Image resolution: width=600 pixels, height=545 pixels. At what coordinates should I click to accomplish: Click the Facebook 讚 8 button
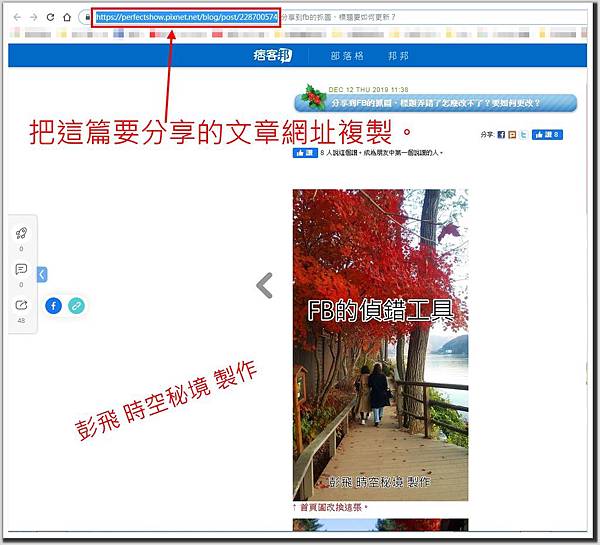point(547,135)
